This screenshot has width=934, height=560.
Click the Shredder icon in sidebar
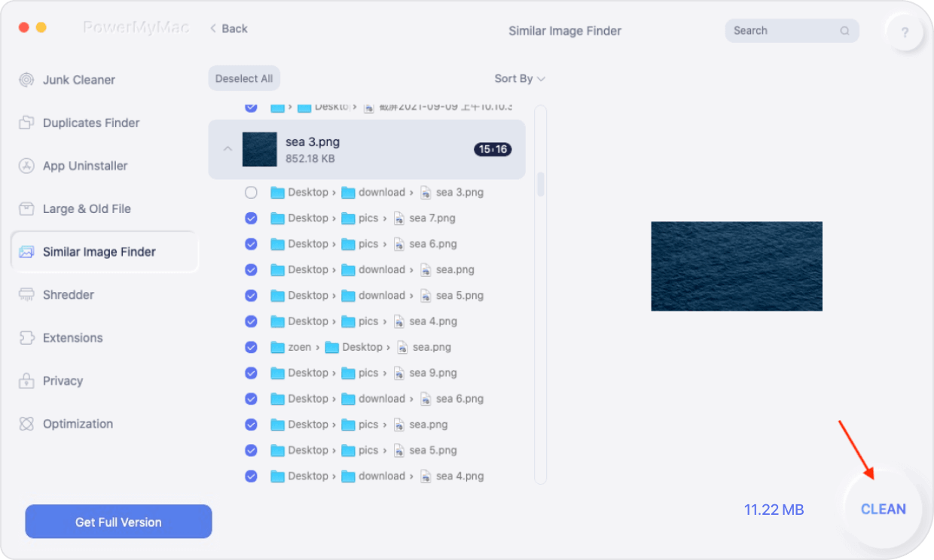27,295
